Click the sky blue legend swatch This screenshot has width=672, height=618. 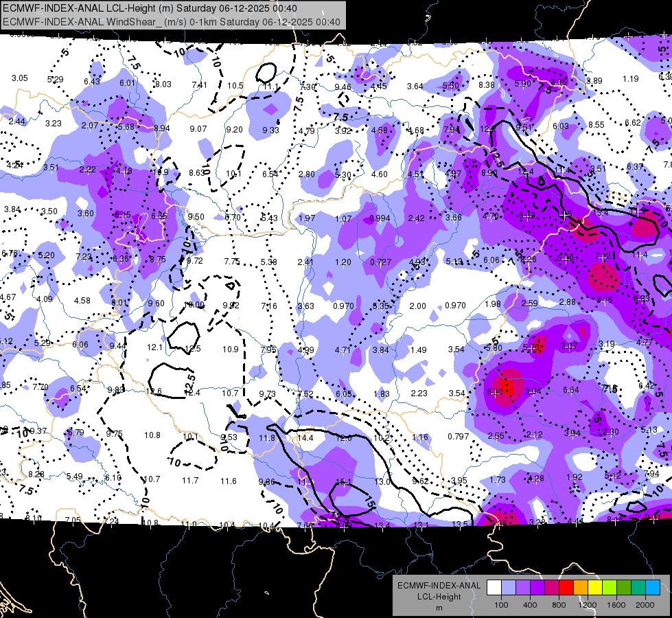[x=653, y=588]
